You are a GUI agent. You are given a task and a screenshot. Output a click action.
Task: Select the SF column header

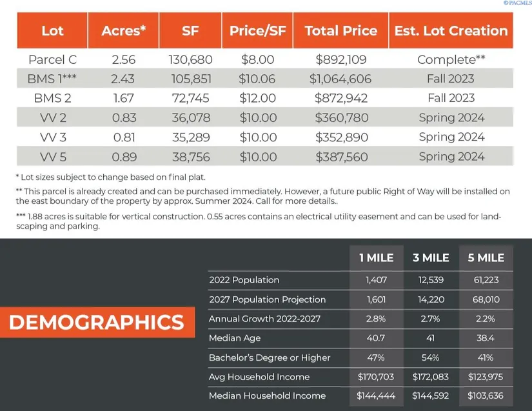coord(191,30)
